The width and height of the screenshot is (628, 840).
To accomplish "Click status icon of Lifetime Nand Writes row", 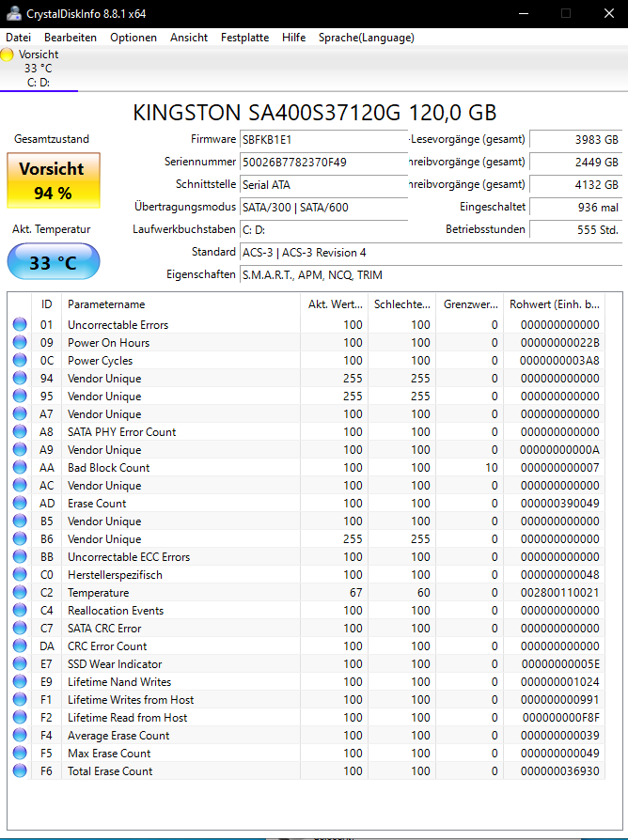I will (x=20, y=681).
